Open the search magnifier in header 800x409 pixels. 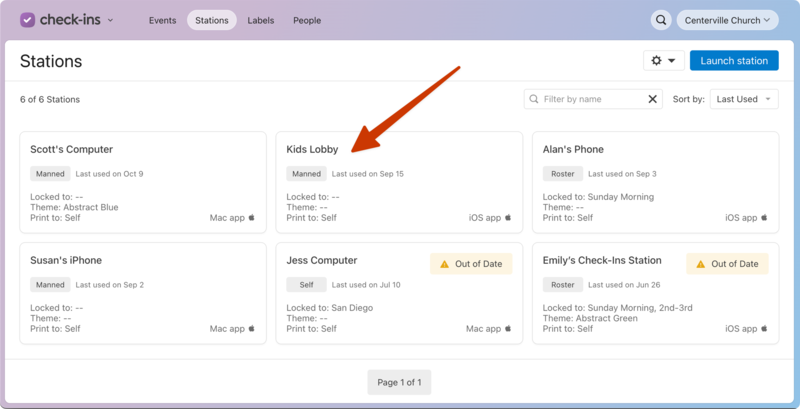click(660, 20)
